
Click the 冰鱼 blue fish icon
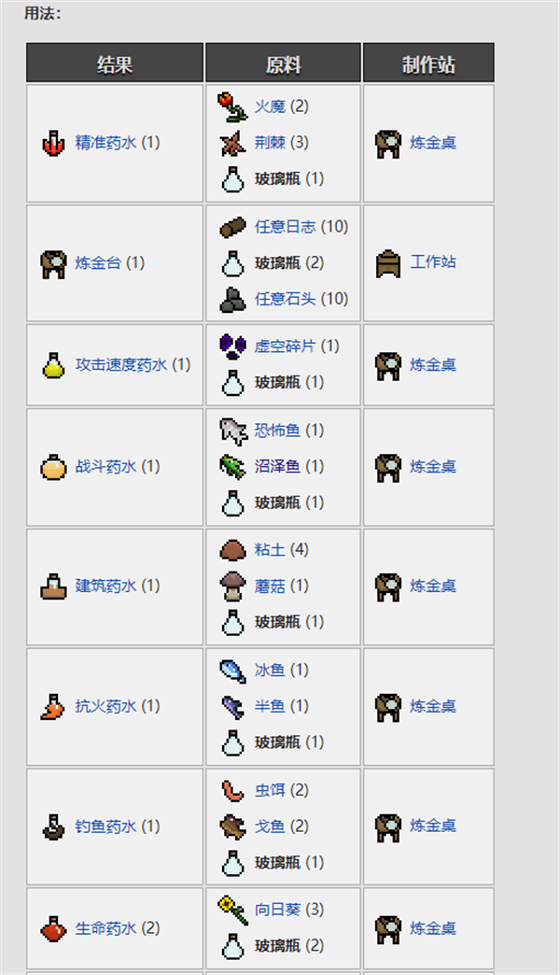coord(232,671)
